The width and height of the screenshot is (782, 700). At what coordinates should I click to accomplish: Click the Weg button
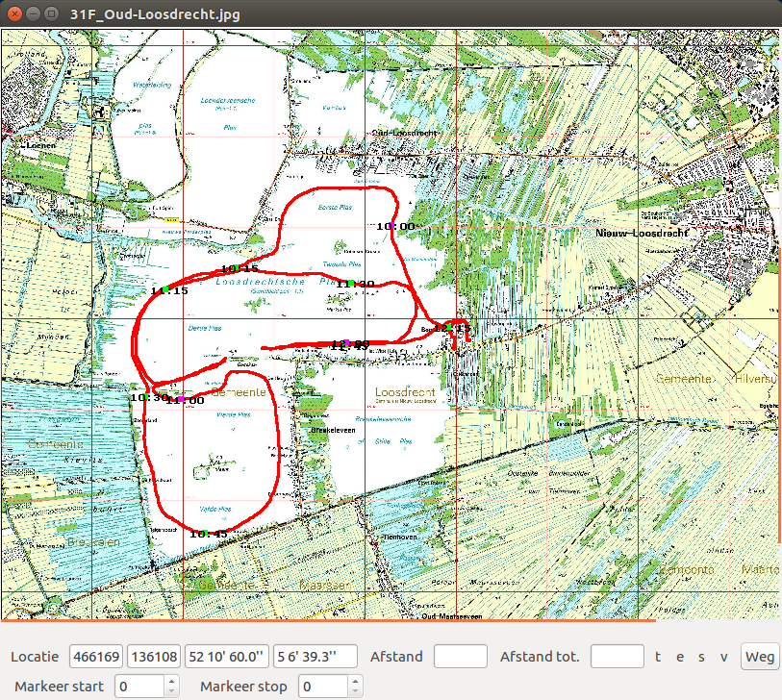[759, 657]
